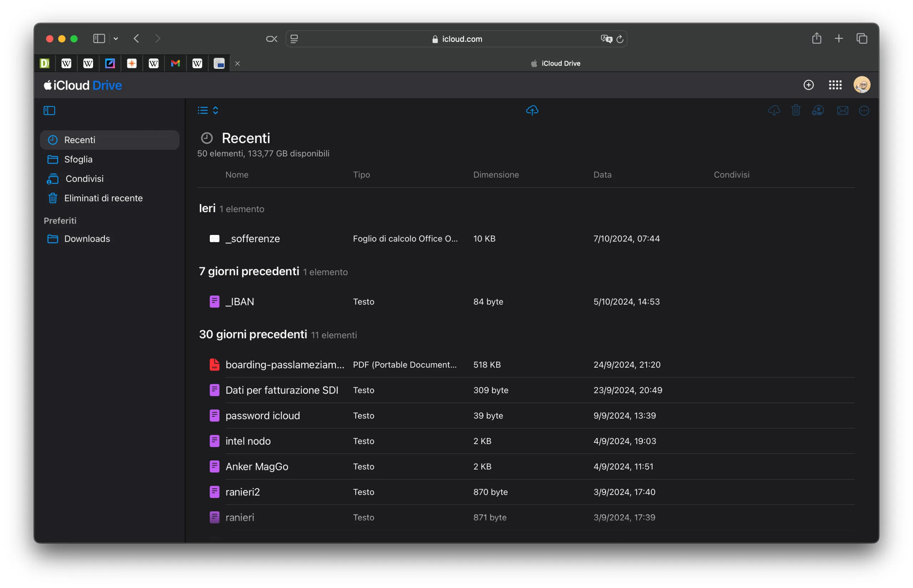Select the ranieri 871 byte file
Viewport: 913px width, 588px height.
pos(526,517)
